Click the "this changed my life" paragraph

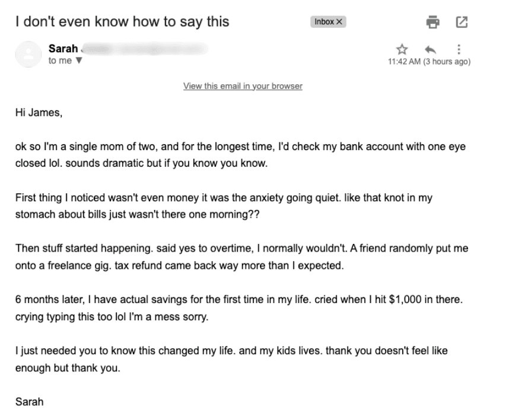[231, 359]
